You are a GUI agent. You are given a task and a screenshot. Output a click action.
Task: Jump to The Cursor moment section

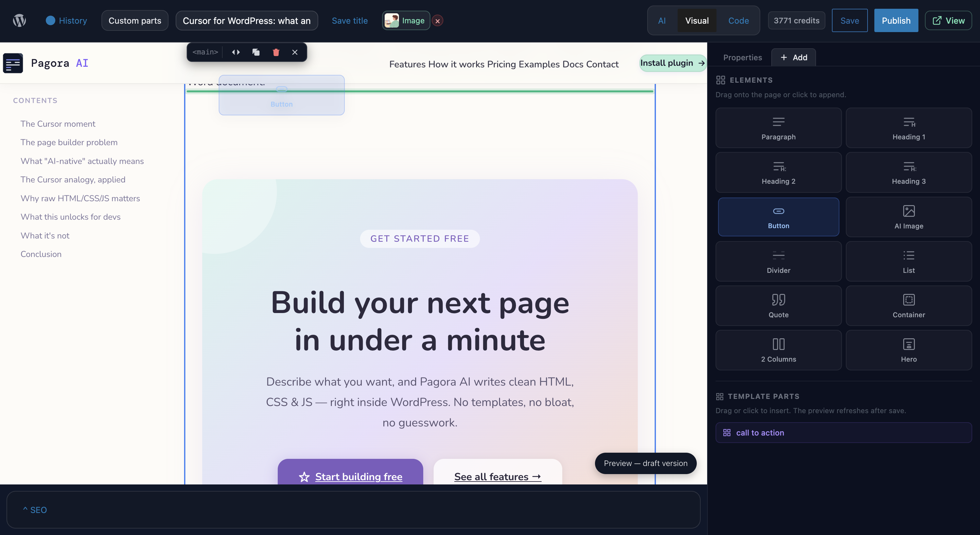coord(58,124)
